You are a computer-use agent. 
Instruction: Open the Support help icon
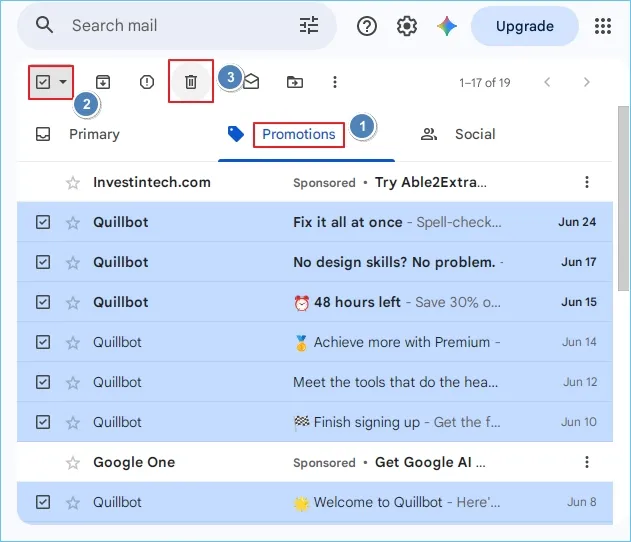tap(367, 27)
